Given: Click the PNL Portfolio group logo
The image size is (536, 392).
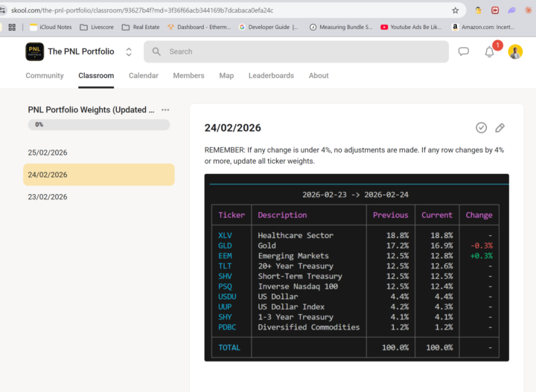Looking at the screenshot, I should 34,51.
